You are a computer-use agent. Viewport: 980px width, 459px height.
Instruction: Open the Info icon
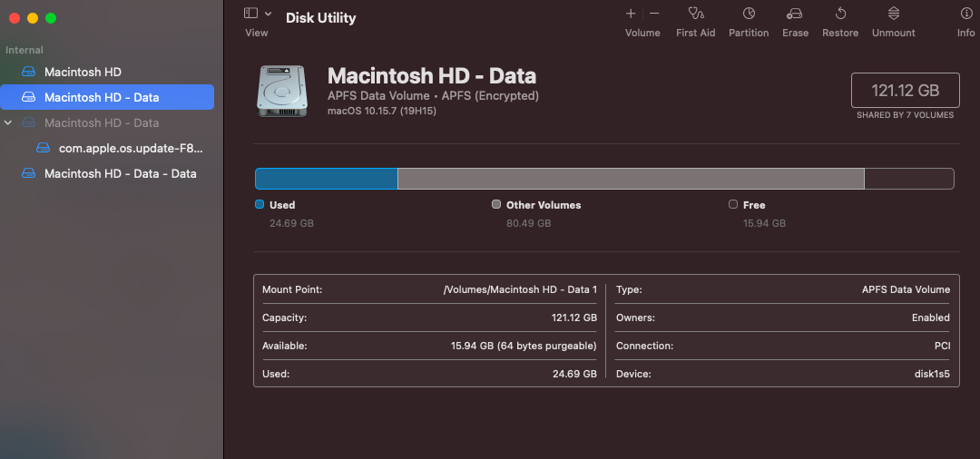[x=966, y=13]
